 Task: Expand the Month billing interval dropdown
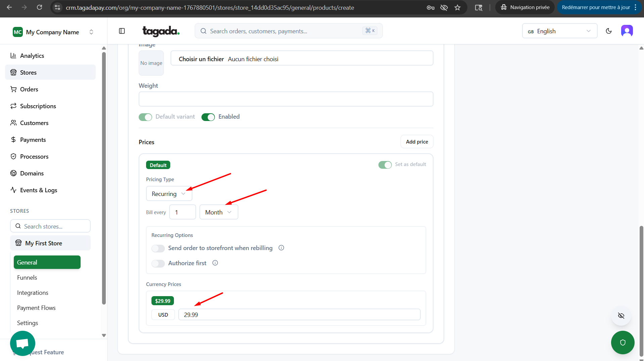click(219, 212)
